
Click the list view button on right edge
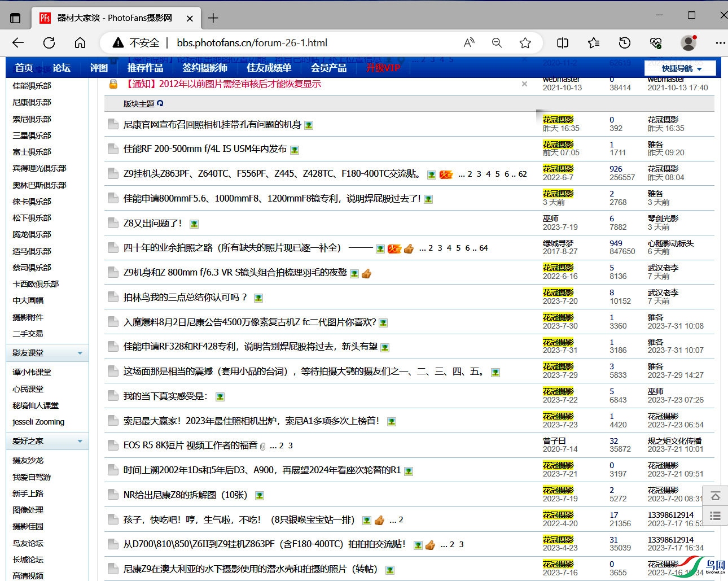715,516
